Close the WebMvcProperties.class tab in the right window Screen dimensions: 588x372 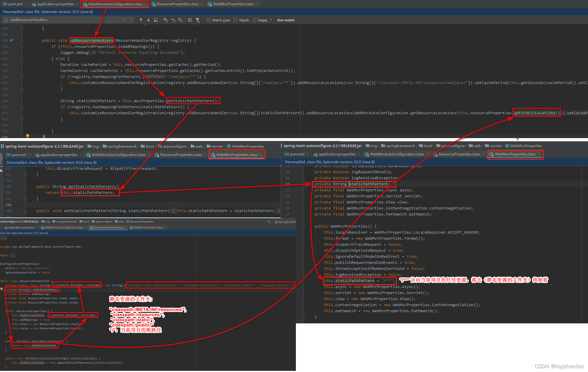pos(539,154)
